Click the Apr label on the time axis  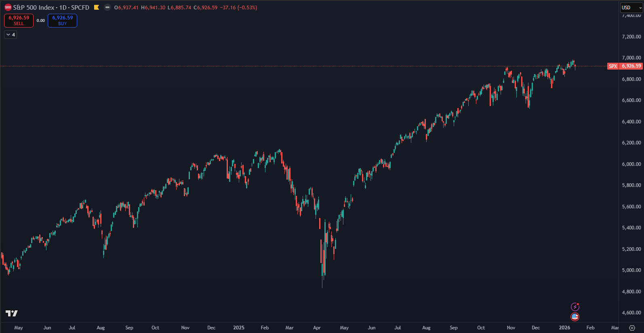[317, 328]
